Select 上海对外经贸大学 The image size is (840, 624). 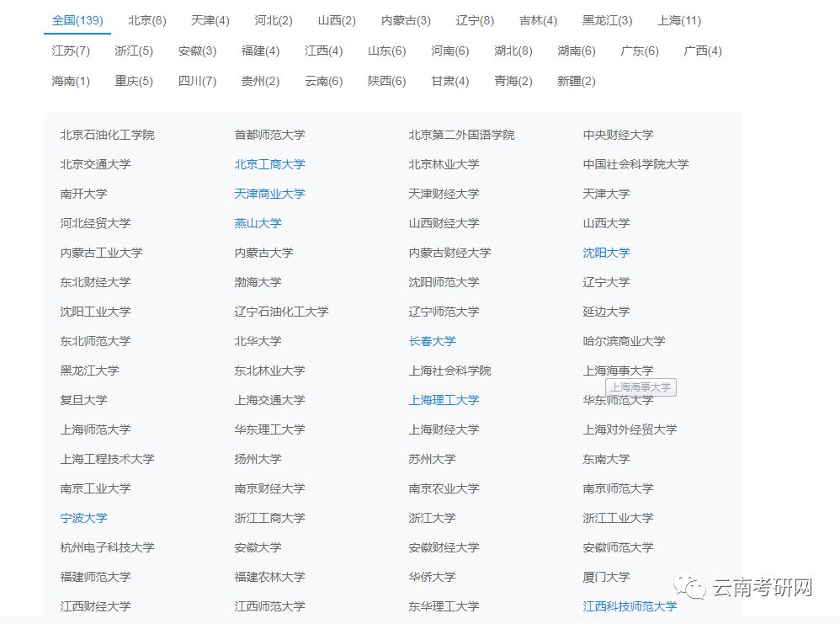[x=630, y=429]
